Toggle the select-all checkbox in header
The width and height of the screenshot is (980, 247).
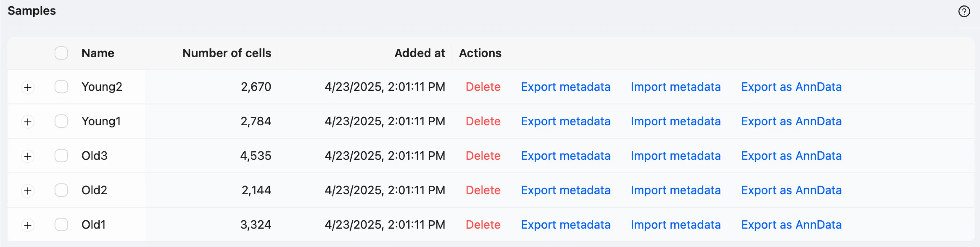tap(61, 53)
